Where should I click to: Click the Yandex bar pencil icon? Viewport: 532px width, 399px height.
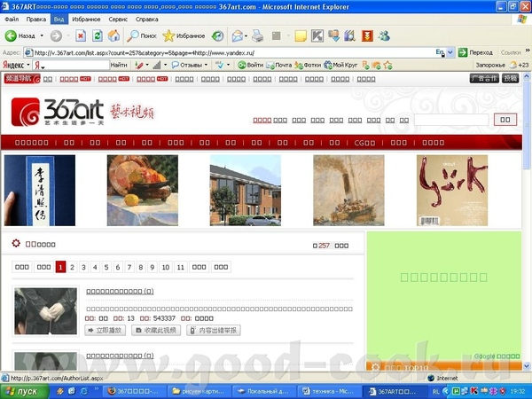(138, 65)
